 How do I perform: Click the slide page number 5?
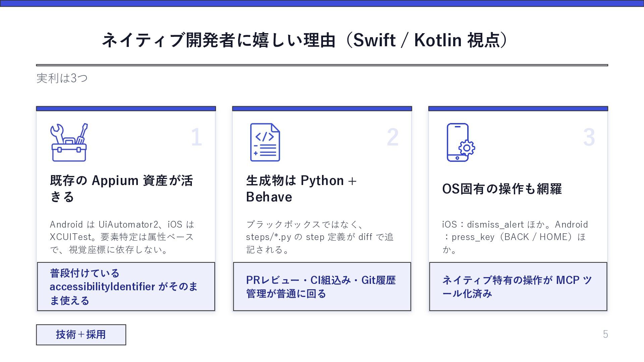(605, 334)
